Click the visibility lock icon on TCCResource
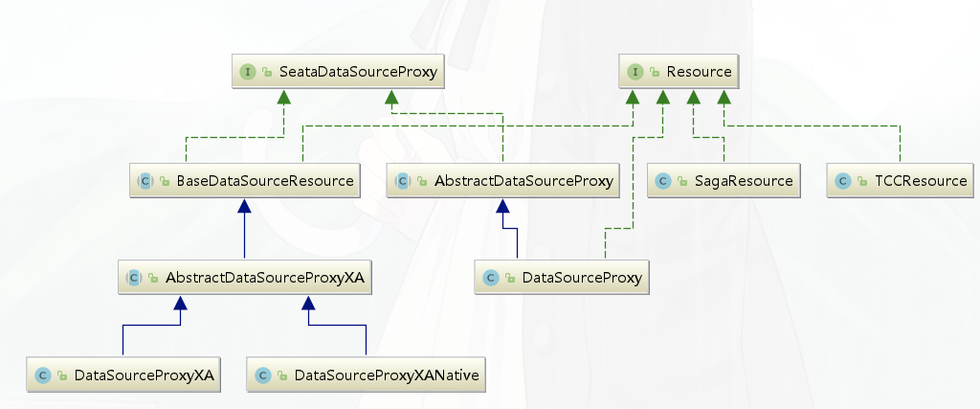The width and height of the screenshot is (980, 409). coord(862,182)
